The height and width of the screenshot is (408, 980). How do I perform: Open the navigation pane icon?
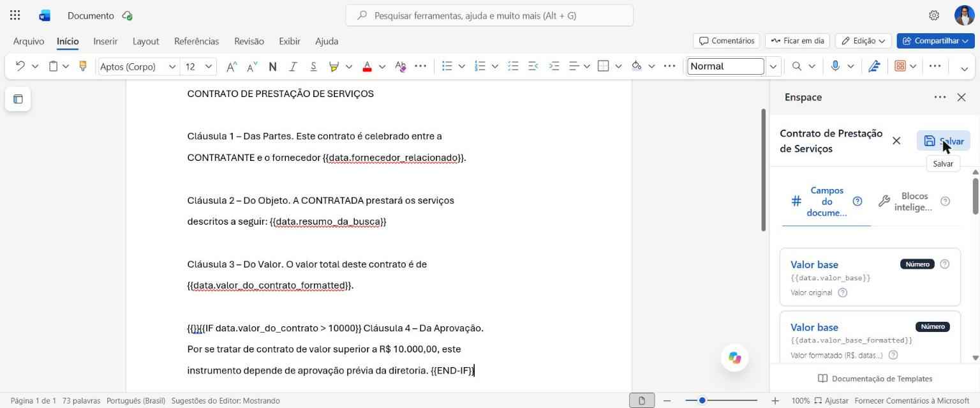click(18, 99)
